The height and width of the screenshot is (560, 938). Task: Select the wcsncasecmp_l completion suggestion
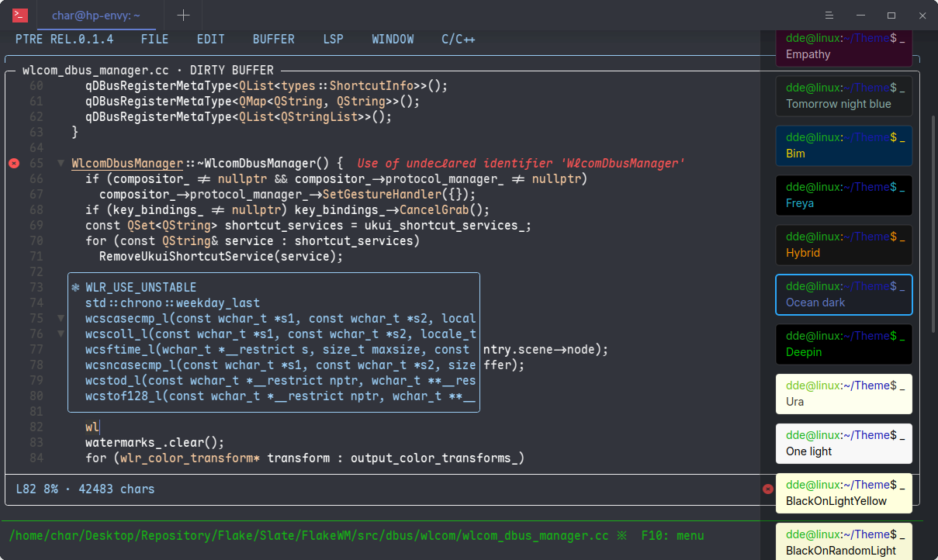(274, 365)
